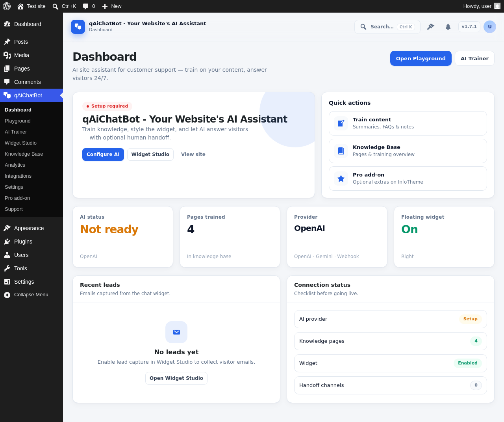Click the WordPress logo in admin bar
The width and height of the screenshot is (504, 422).
pyautogui.click(x=7, y=6)
